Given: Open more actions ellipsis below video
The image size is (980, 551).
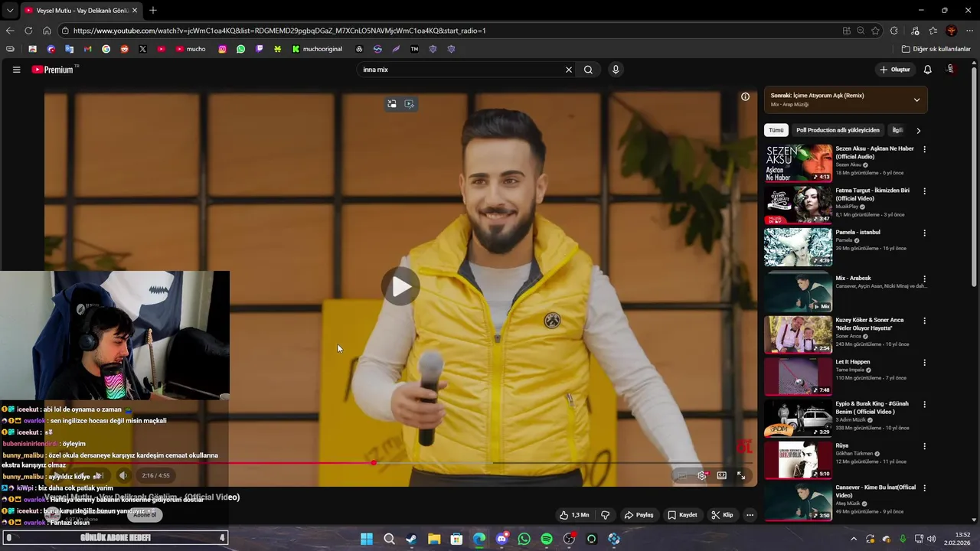Looking at the screenshot, I should coord(750,515).
